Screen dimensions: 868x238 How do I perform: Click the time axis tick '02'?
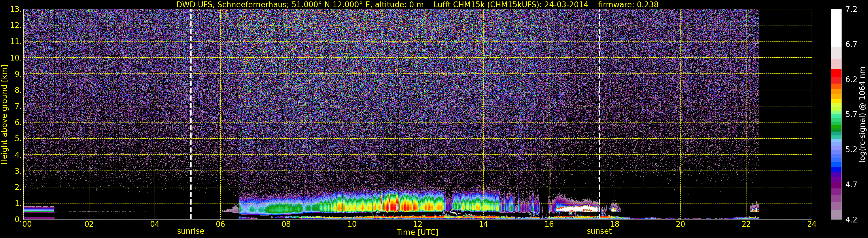click(x=89, y=224)
